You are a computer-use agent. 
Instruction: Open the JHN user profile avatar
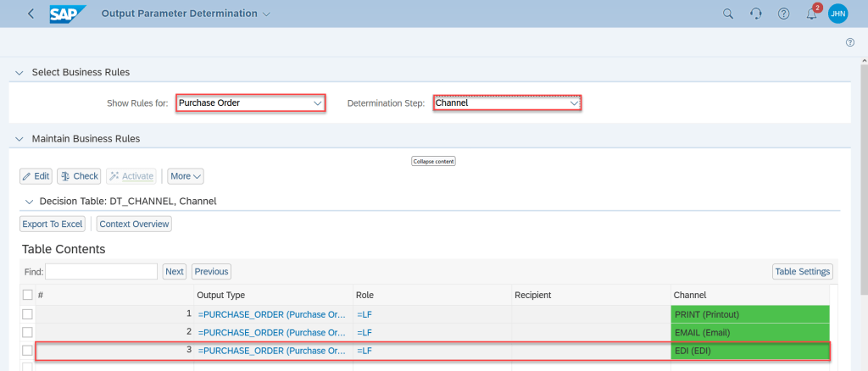[x=837, y=14]
